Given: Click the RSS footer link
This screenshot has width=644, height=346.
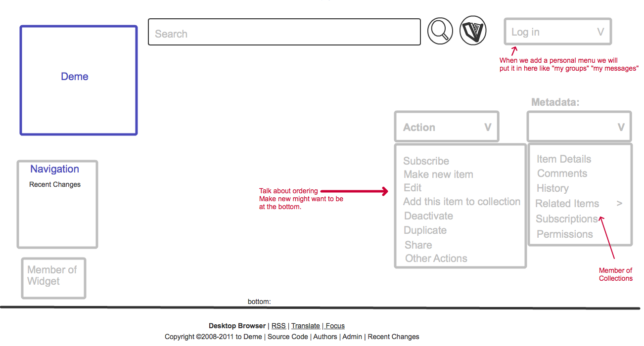Looking at the screenshot, I should click(x=278, y=326).
